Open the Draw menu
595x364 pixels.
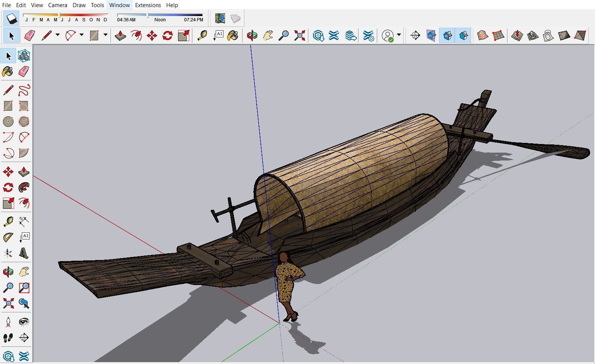(x=79, y=5)
